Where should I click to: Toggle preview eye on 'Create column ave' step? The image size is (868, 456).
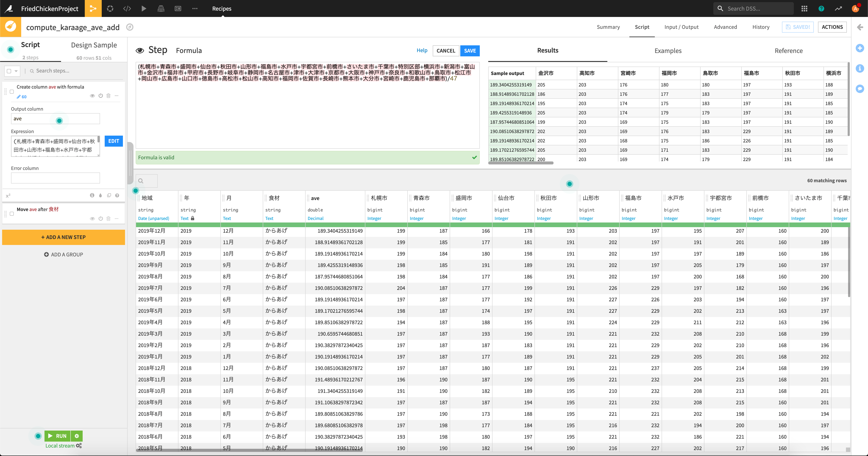coord(92,96)
